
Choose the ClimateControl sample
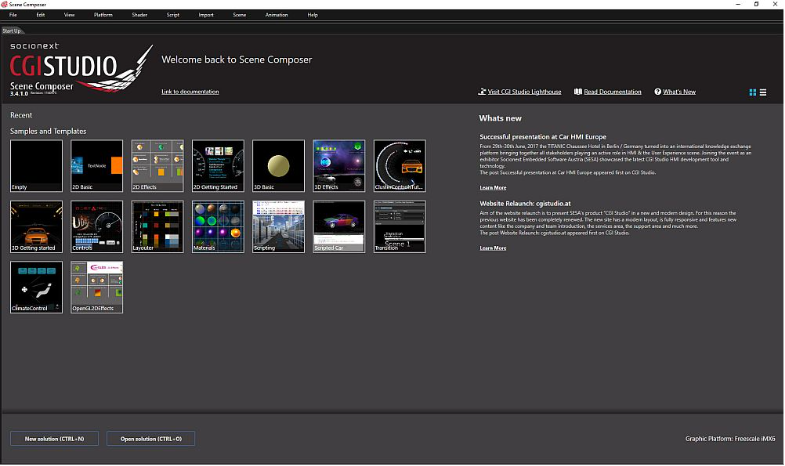point(37,287)
